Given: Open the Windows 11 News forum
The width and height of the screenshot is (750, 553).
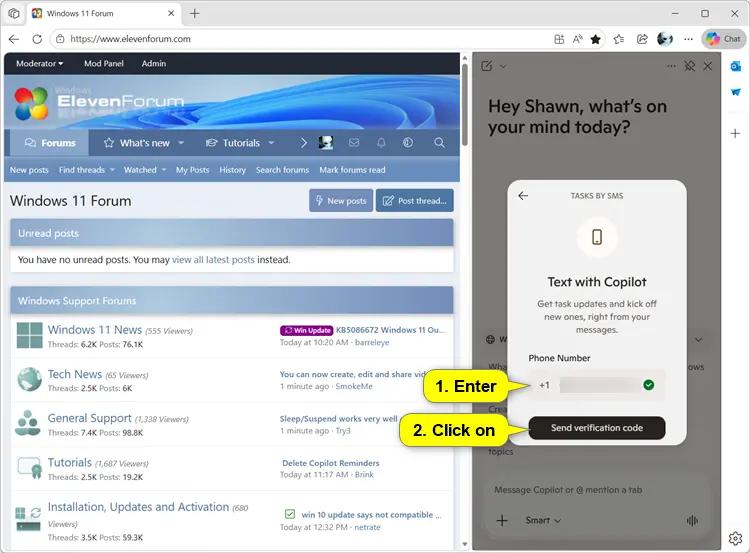Looking at the screenshot, I should (95, 330).
